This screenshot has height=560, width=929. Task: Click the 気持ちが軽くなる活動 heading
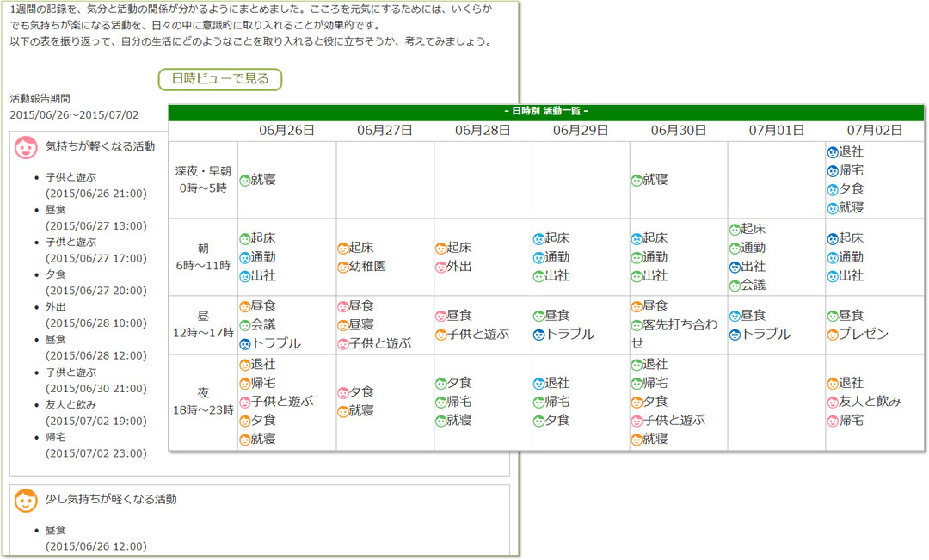tap(100, 146)
